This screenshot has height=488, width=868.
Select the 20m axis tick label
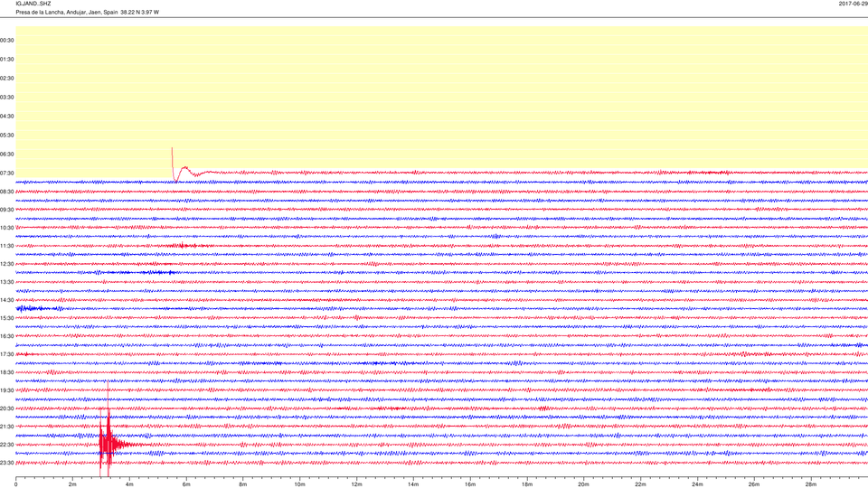(x=583, y=484)
